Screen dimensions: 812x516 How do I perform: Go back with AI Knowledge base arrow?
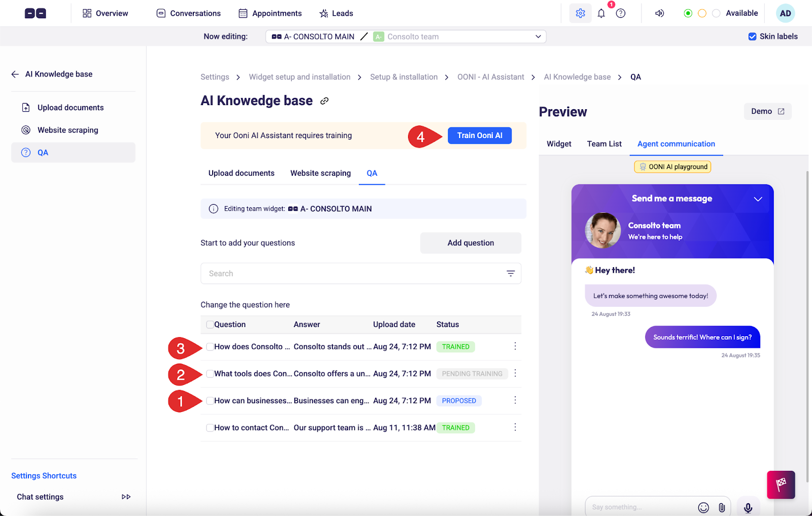point(15,74)
